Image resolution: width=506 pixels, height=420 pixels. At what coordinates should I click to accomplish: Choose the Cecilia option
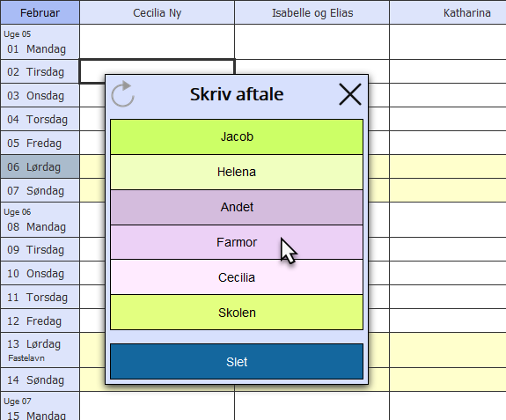pos(237,277)
